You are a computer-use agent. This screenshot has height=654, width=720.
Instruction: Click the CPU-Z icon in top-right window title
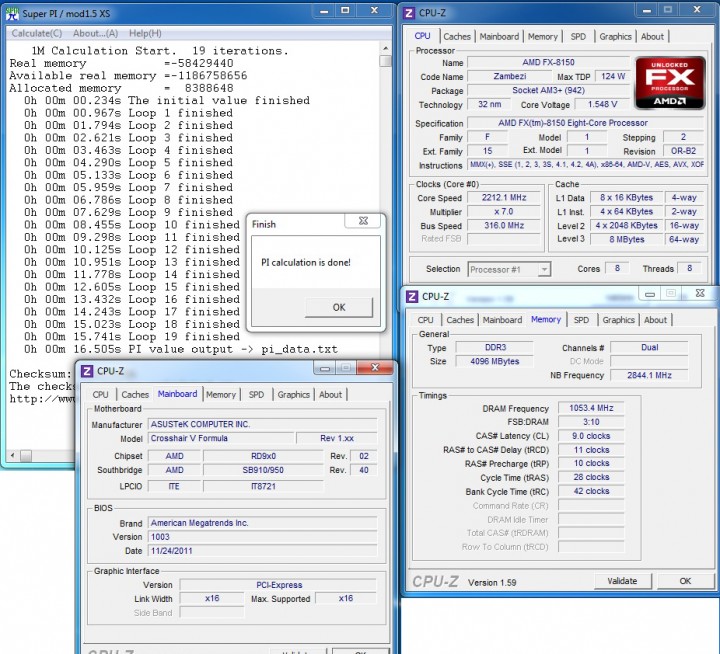click(x=408, y=13)
